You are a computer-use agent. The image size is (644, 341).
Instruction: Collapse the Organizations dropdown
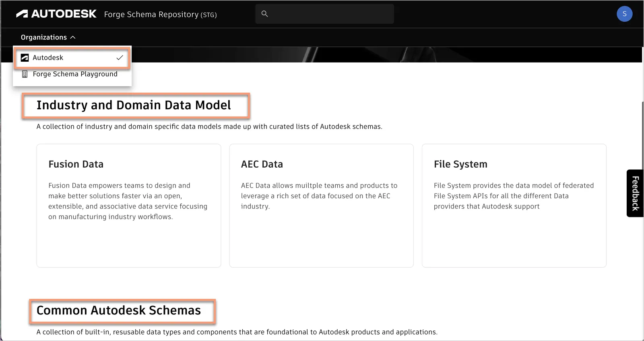[48, 37]
